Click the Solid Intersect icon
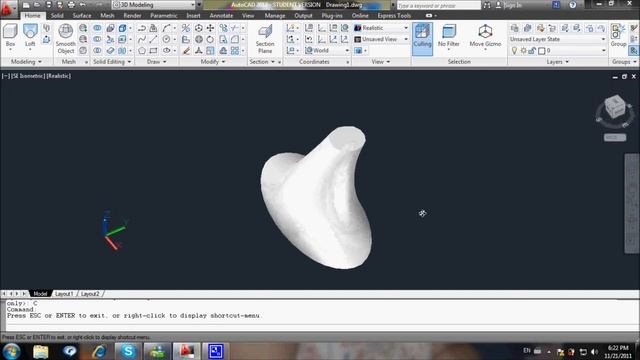This screenshot has width=640, height=360. 97,51
